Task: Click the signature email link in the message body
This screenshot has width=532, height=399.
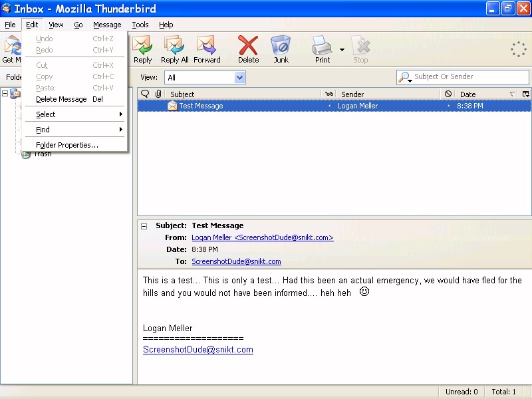Action: pos(198,350)
